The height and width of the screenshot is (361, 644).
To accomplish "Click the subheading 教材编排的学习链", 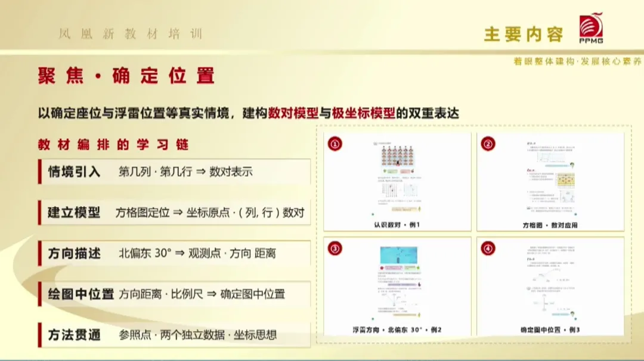I will coord(113,144).
